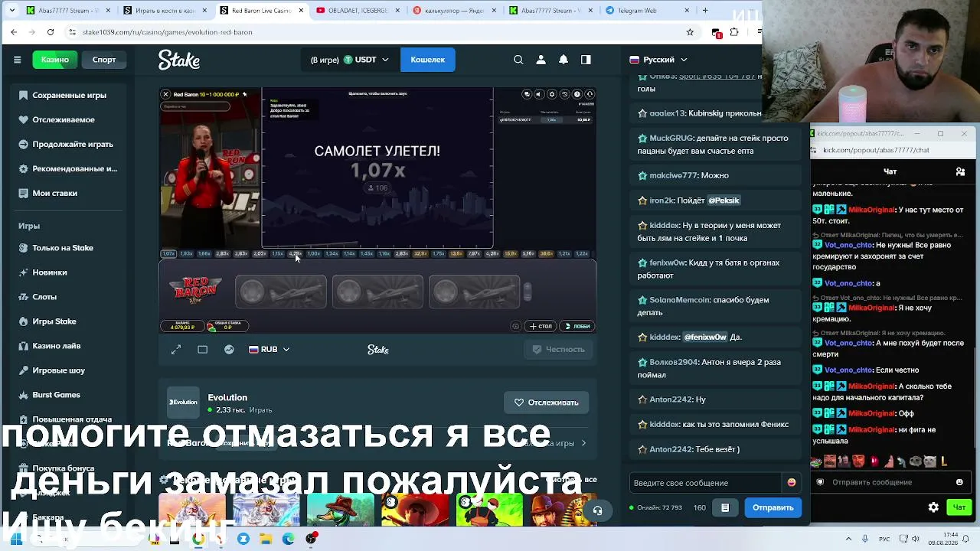Screen dimensions: 980x551
Task: Open the Кошелек wallet
Action: (427, 60)
